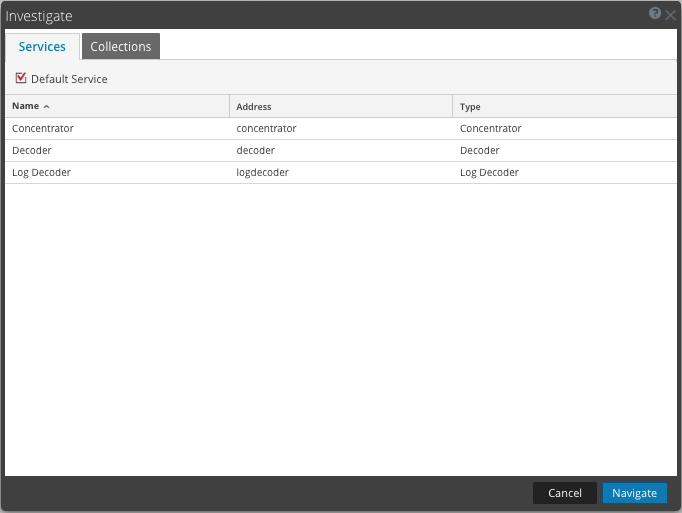Click Decoder in the Type column
Viewport: 682px width, 513px height.
tap(479, 151)
